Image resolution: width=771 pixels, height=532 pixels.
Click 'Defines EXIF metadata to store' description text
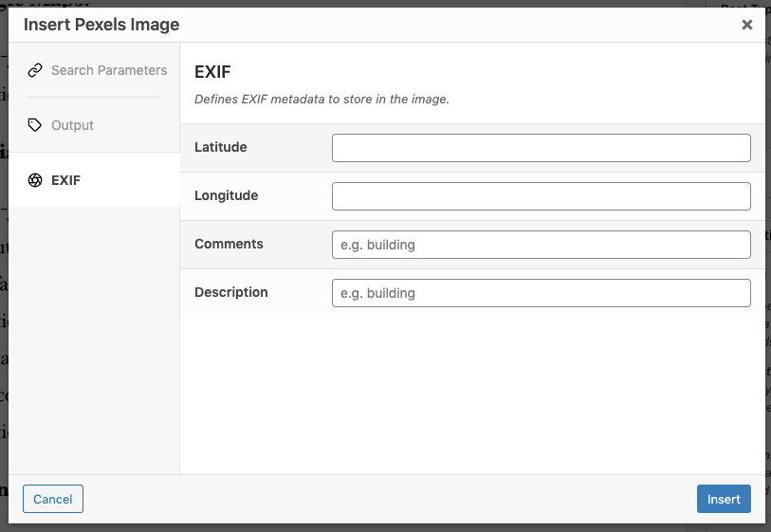pos(322,100)
